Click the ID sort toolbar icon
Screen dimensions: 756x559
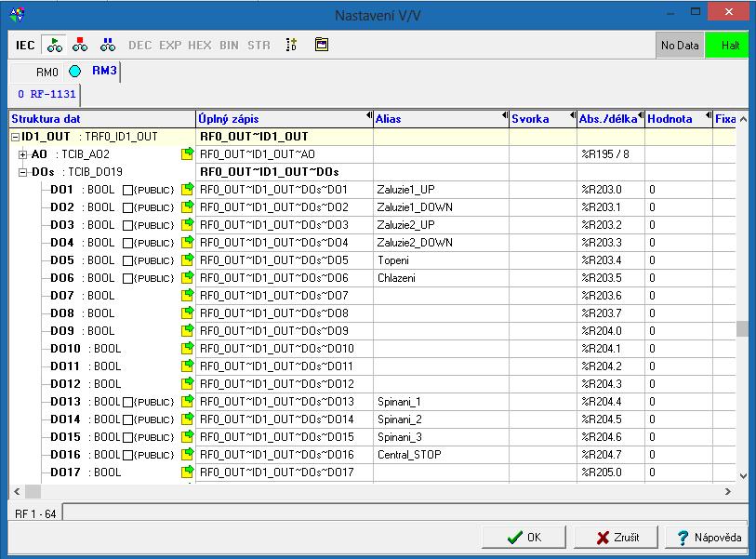pyautogui.click(x=291, y=45)
